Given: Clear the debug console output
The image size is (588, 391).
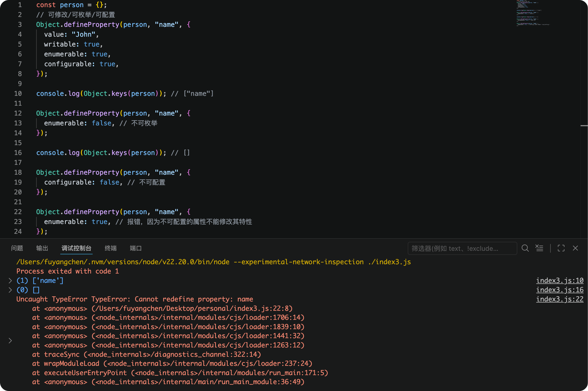Looking at the screenshot, I should click(x=539, y=248).
